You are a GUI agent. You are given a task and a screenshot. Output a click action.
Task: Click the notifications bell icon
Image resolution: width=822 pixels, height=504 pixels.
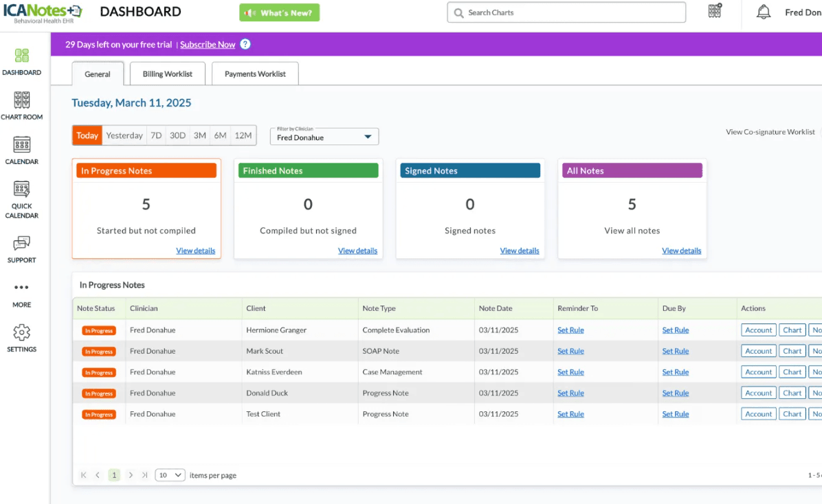763,12
